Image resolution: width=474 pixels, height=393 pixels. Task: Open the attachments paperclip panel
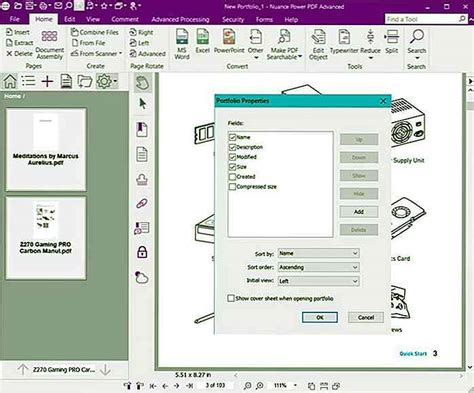142,203
